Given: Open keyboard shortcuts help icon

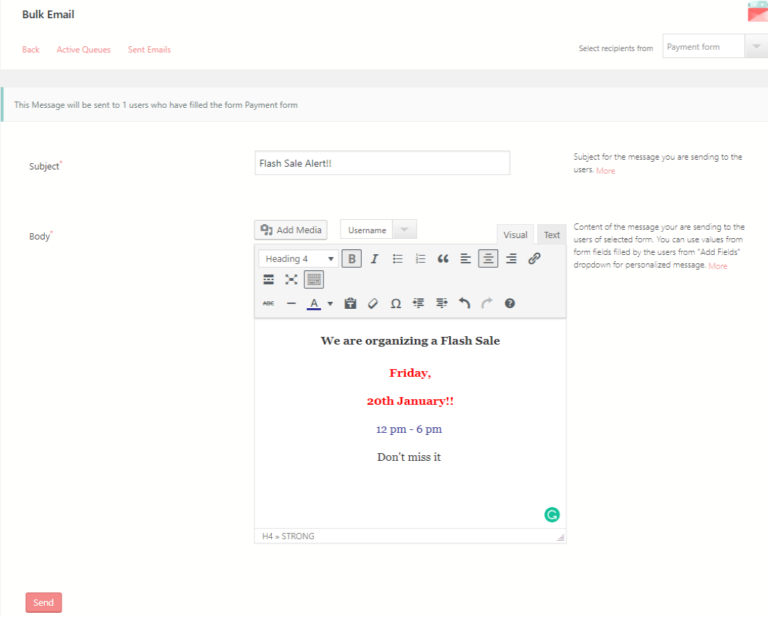Looking at the screenshot, I should (509, 304).
